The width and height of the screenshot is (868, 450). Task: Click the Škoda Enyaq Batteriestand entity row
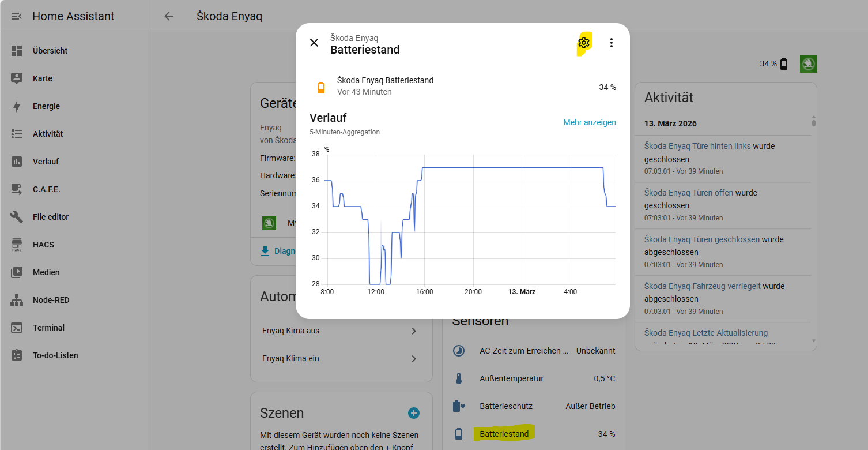pyautogui.click(x=385, y=86)
